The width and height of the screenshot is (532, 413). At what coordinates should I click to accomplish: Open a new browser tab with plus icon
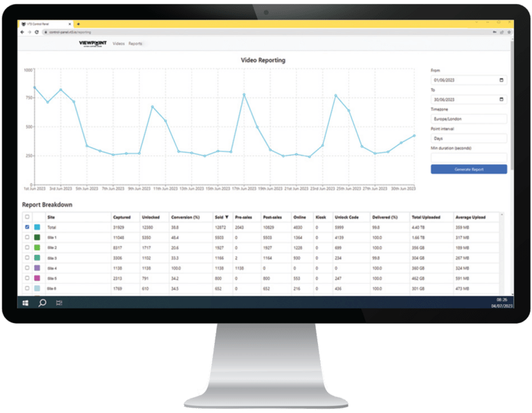[78, 24]
